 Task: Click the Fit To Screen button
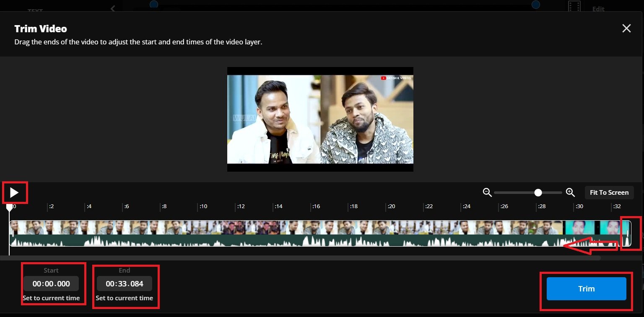point(609,192)
